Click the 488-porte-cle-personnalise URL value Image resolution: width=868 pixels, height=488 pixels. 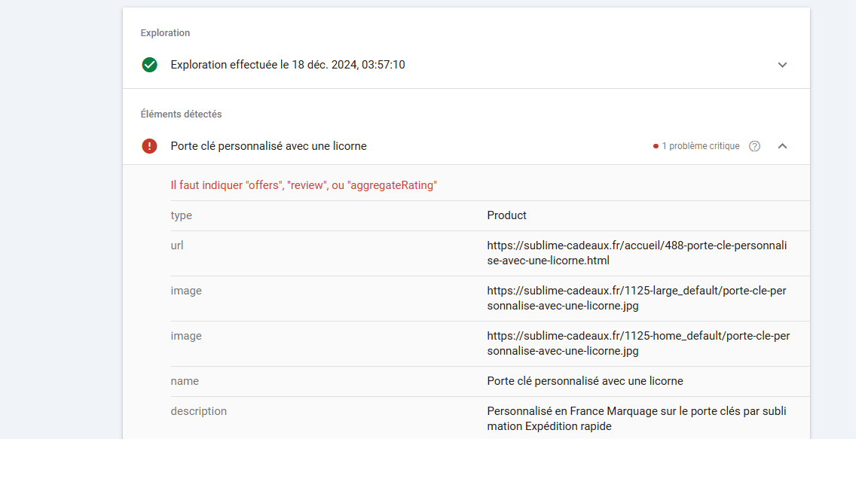pyautogui.click(x=637, y=253)
